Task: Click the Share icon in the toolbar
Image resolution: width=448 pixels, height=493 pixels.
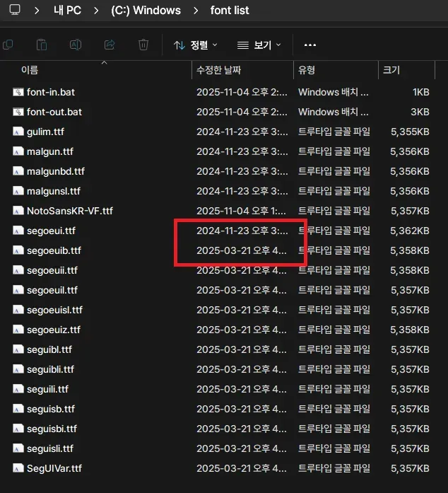Action: (110, 45)
